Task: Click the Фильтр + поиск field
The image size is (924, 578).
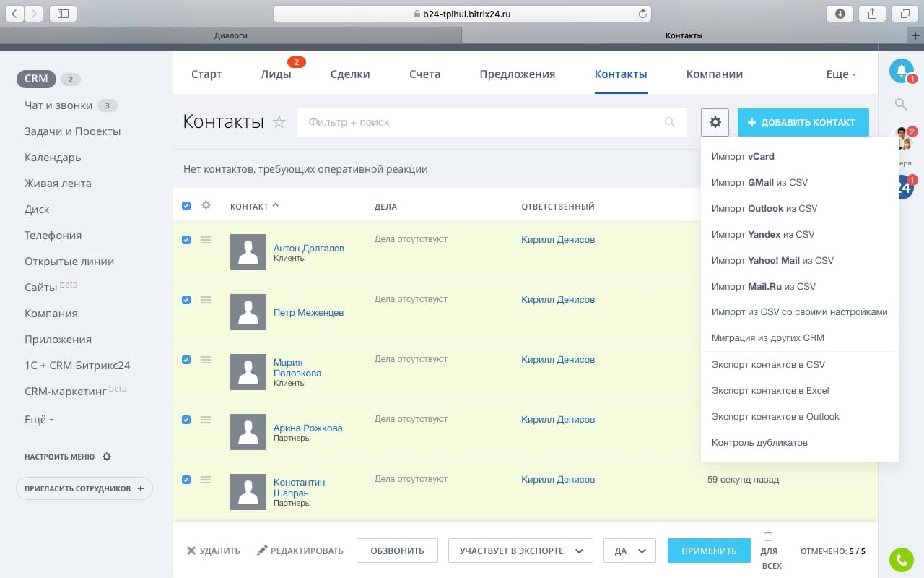Action: pyautogui.click(x=484, y=123)
